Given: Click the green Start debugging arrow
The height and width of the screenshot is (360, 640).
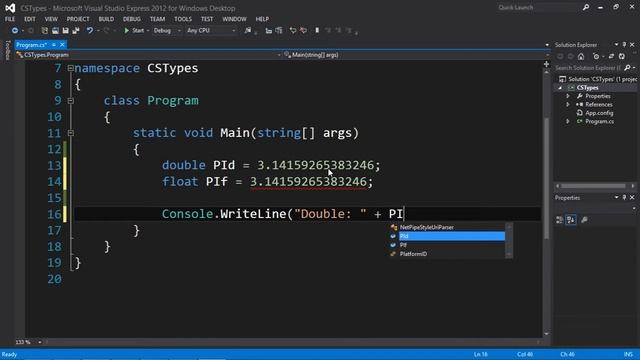Looking at the screenshot, I should point(127,31).
